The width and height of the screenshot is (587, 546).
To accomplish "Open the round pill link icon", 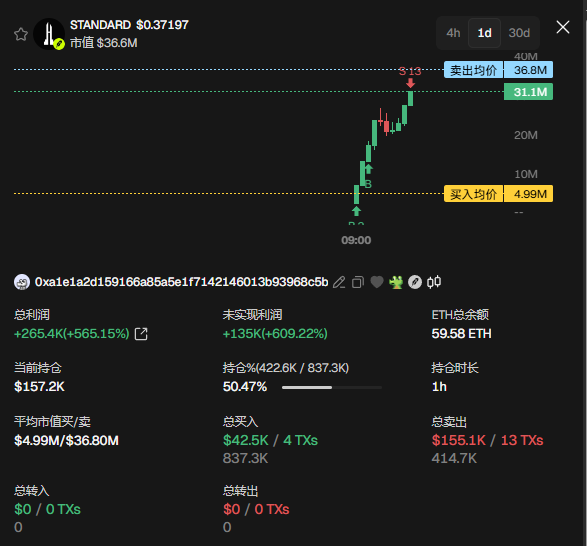I will 415,282.
